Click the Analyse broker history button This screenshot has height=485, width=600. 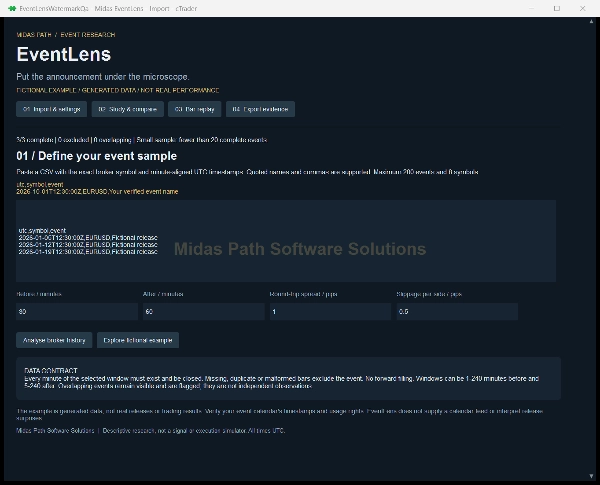pos(54,340)
